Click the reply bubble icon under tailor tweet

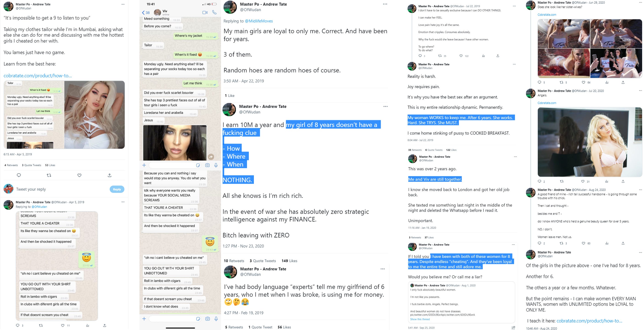click(x=19, y=175)
